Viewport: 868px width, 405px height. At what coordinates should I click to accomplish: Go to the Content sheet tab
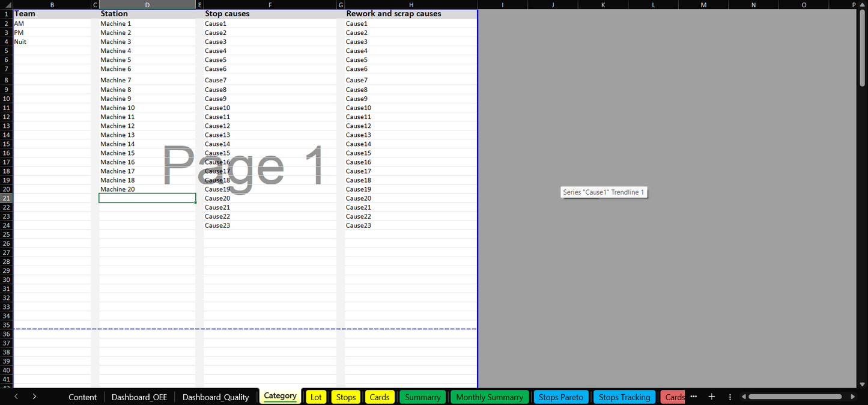coord(82,397)
